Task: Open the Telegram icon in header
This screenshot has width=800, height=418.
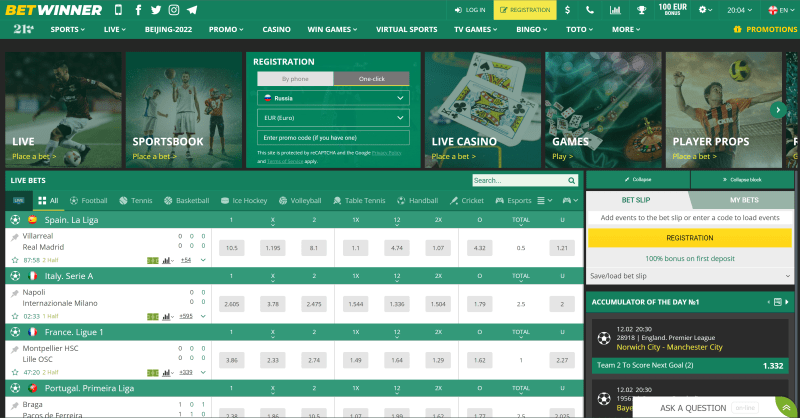Action: click(192, 10)
